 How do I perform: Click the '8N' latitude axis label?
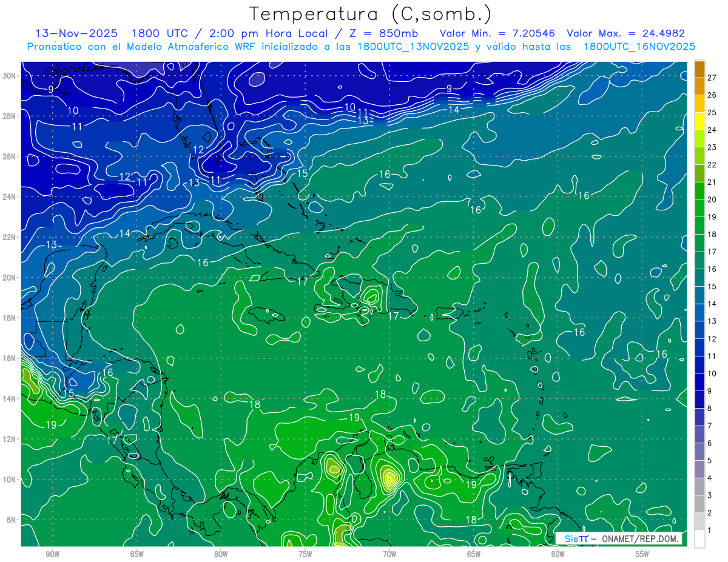[x=12, y=520]
